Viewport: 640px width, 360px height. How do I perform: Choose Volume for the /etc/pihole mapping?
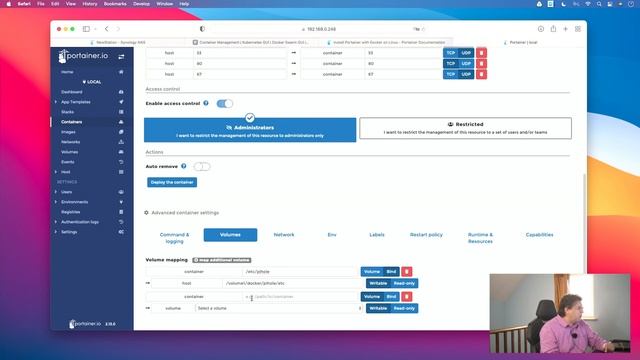click(x=372, y=271)
